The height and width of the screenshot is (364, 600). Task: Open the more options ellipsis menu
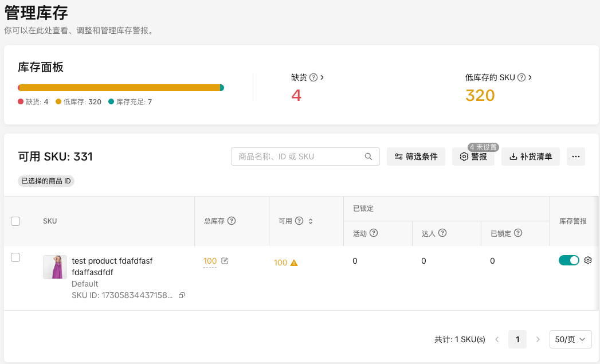[576, 156]
